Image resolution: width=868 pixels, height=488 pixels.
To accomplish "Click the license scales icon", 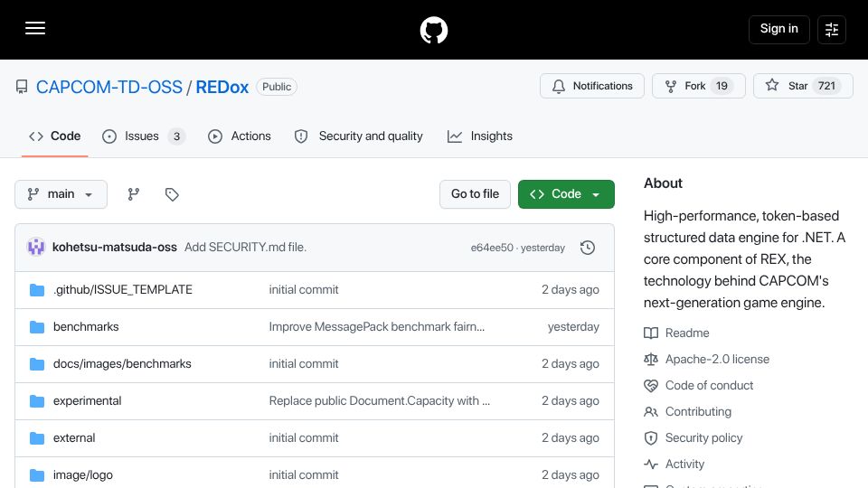I will 651,359.
